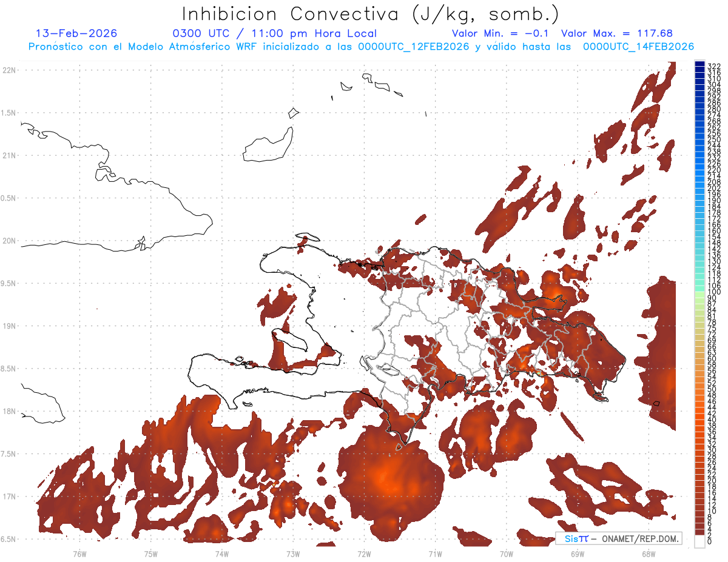Viewport: 728px width, 562px height.
Task: Click the '8.5N' latitude label
Action: point(9,369)
